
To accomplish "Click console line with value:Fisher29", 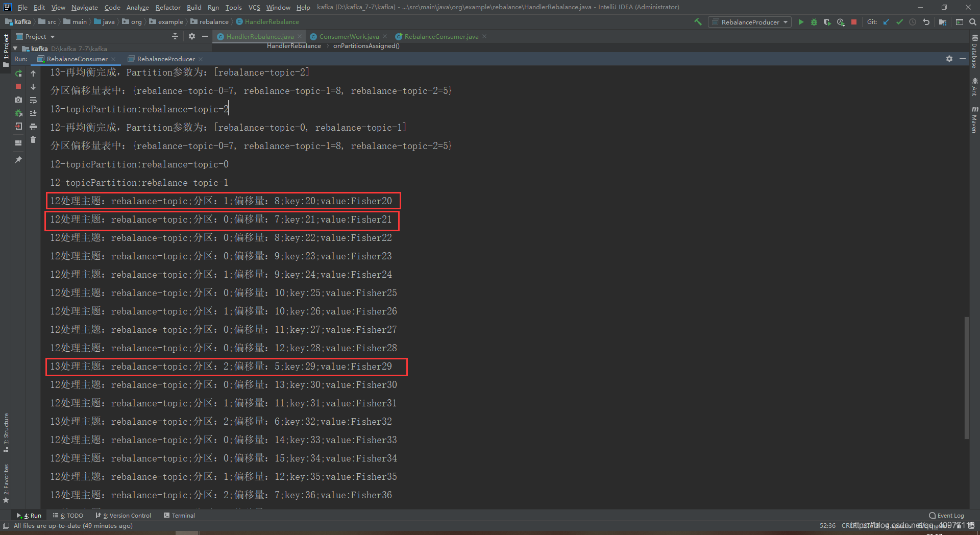I will (221, 367).
